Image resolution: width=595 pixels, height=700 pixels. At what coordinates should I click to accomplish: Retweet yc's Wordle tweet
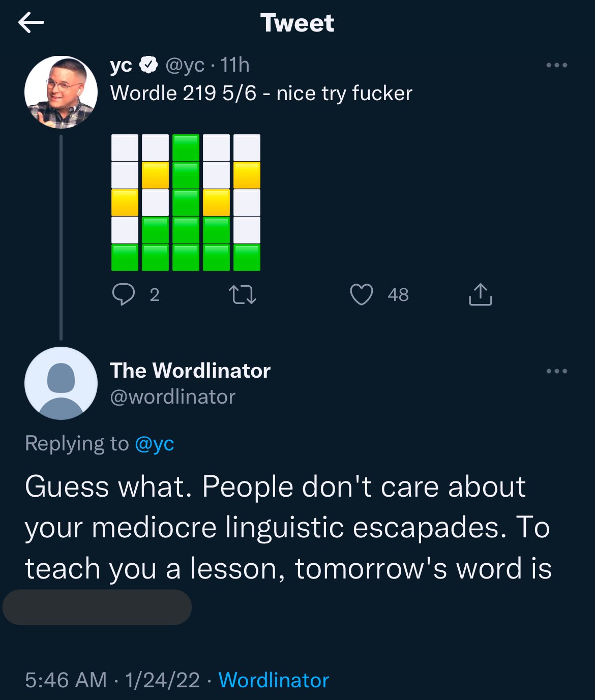(x=243, y=294)
